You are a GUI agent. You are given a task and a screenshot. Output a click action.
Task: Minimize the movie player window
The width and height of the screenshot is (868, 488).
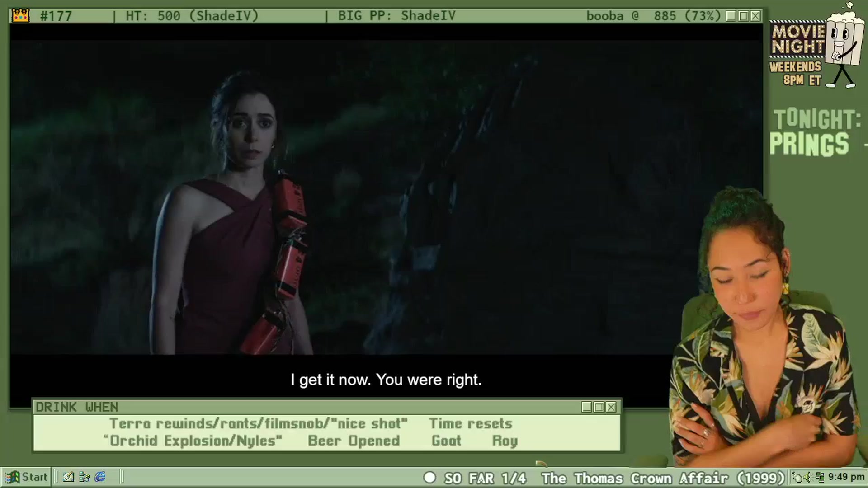click(731, 16)
